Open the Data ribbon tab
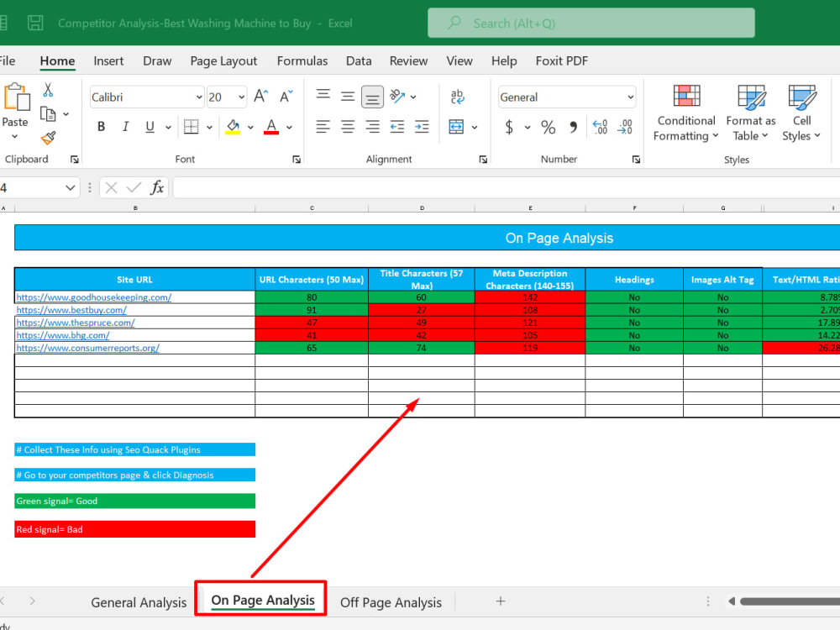This screenshot has width=840, height=630. 359,61
